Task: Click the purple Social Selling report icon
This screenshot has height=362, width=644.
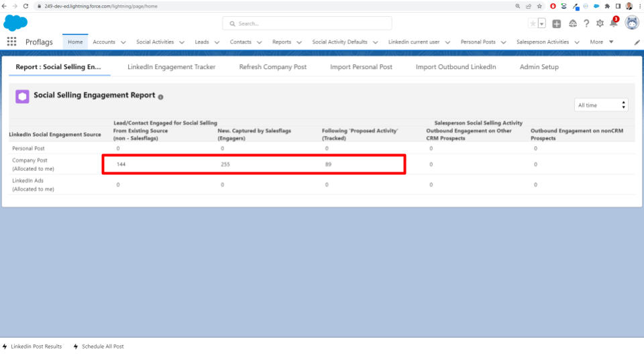Action: point(22,97)
